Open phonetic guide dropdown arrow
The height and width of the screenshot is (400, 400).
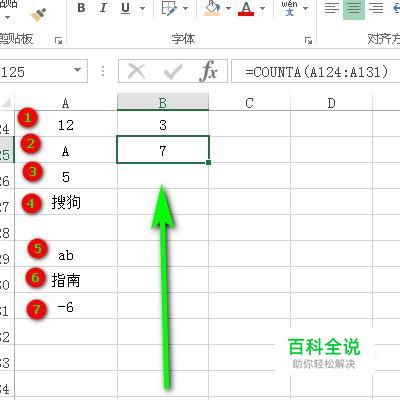(306, 8)
